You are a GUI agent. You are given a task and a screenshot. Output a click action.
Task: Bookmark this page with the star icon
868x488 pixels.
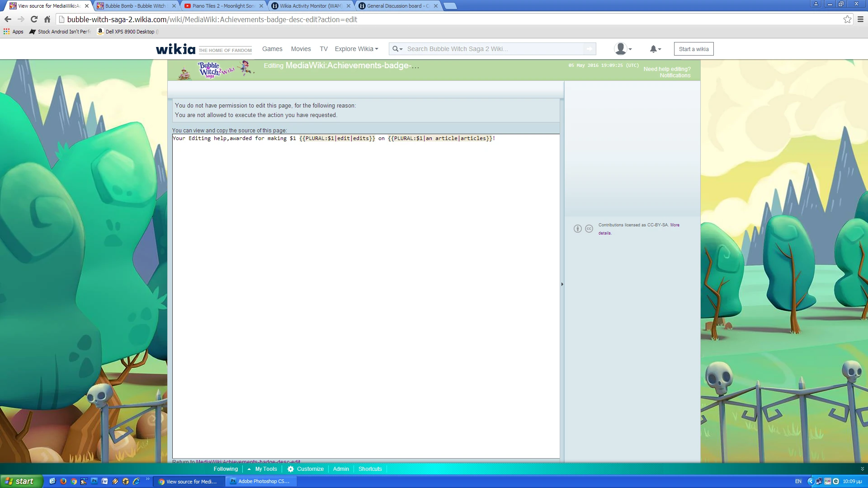click(847, 19)
